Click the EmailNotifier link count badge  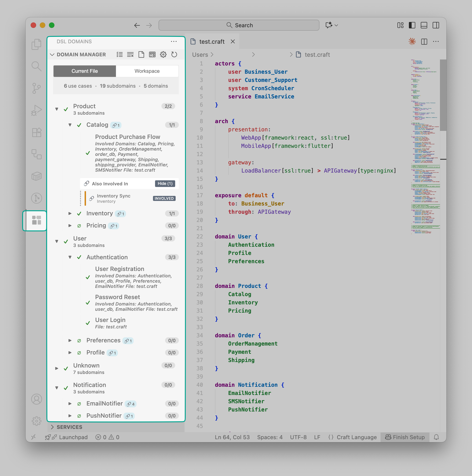coord(131,404)
